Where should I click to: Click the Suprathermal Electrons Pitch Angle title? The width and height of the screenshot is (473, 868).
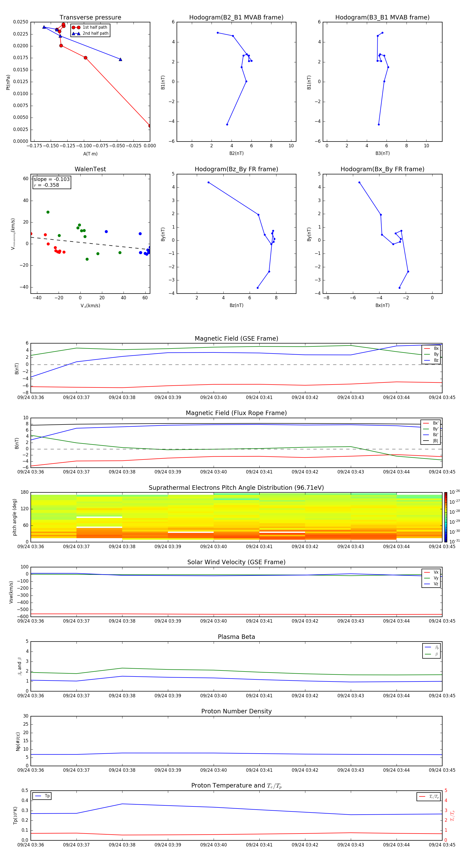coord(236,488)
